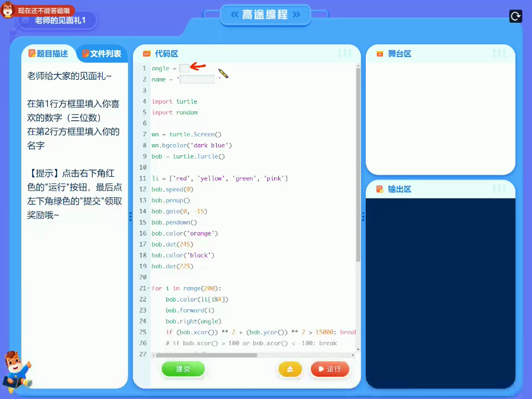Collapse the for loop on line 21

(x=149, y=288)
